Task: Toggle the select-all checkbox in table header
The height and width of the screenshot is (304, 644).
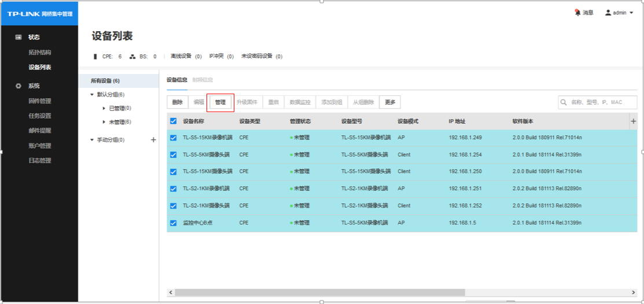Action: [x=174, y=121]
